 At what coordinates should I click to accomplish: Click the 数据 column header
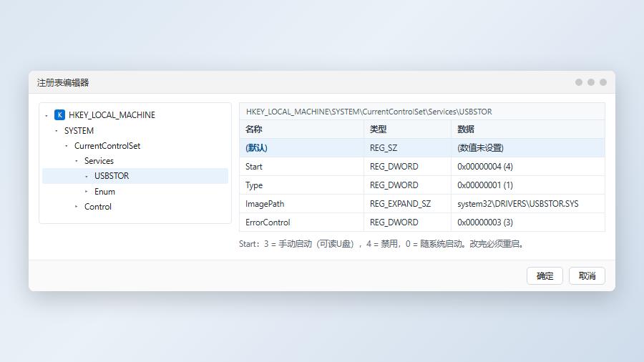[528, 129]
